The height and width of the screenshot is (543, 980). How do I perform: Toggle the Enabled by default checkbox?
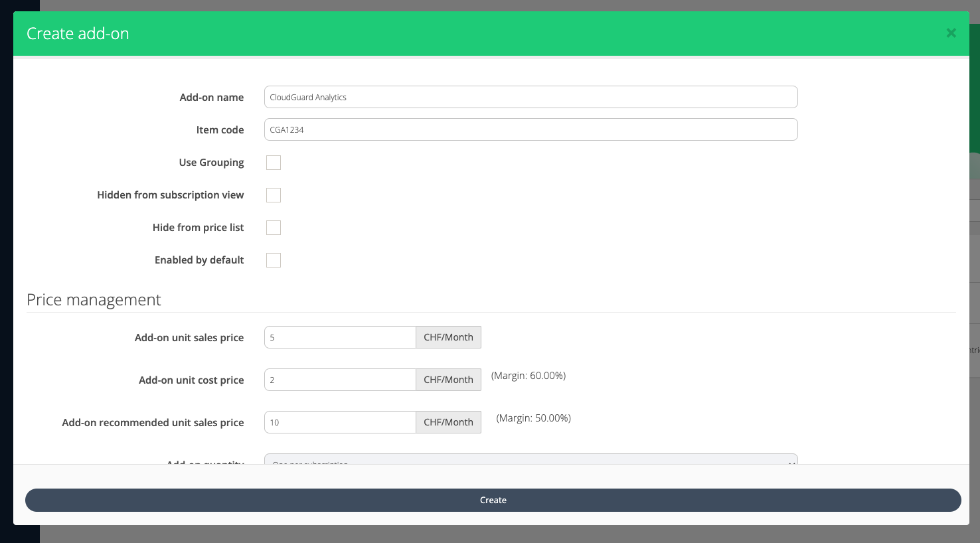(x=274, y=260)
